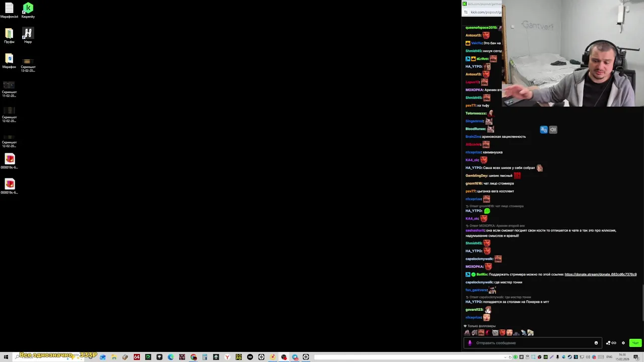Click username Totoroozzz in chat
Image resolution: width=644 pixels, height=362 pixels.
475,113
